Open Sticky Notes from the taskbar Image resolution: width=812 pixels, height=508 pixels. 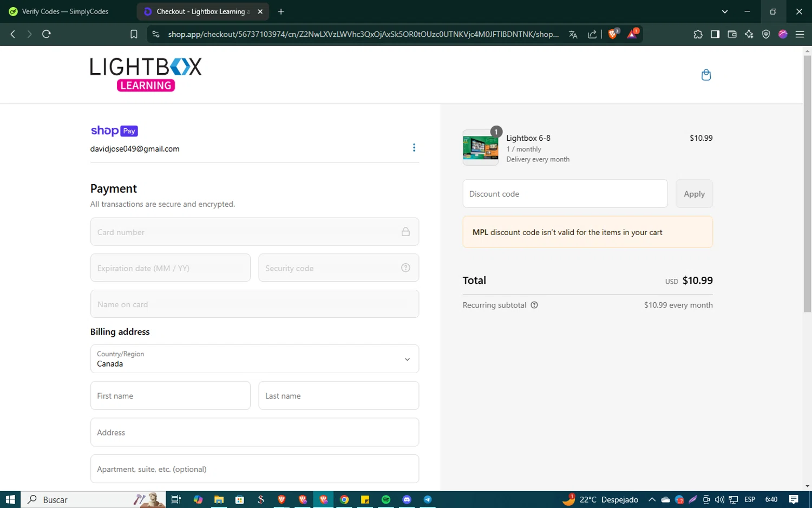coord(365,499)
